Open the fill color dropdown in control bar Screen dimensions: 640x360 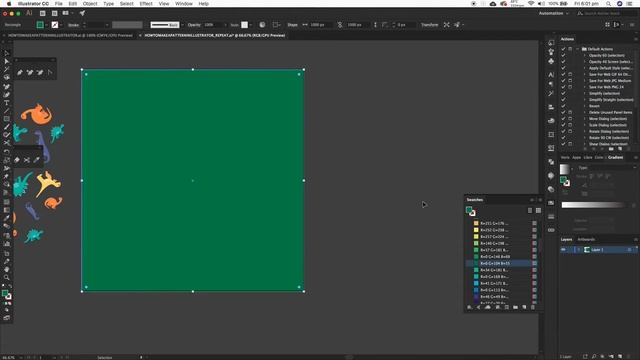[47, 25]
